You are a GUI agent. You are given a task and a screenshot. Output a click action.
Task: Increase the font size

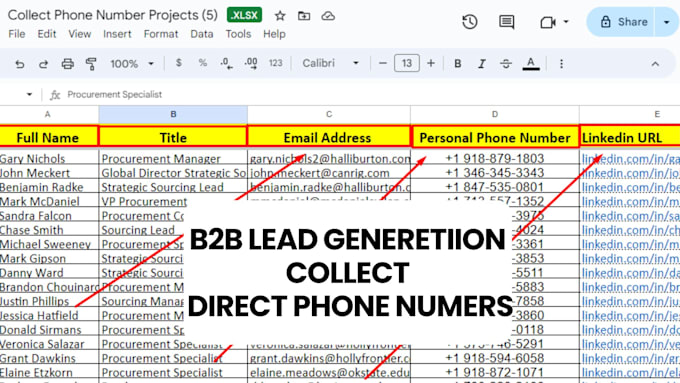(x=431, y=63)
